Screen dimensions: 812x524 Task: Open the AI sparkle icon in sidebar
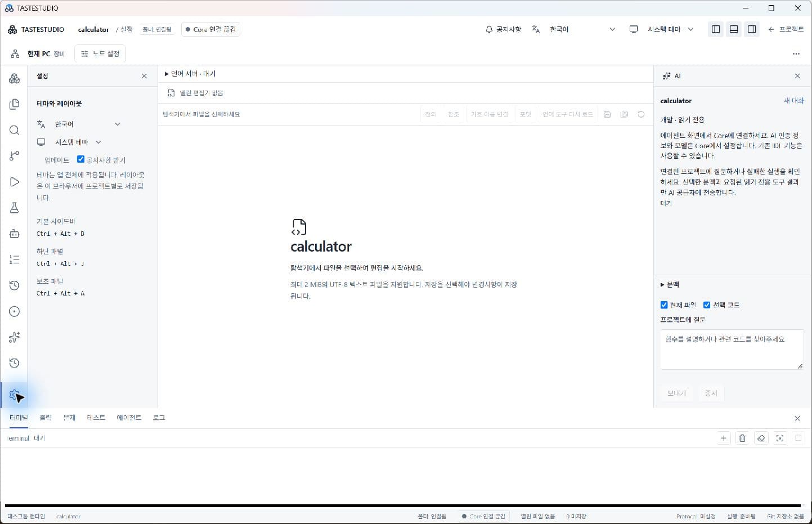pos(15,337)
